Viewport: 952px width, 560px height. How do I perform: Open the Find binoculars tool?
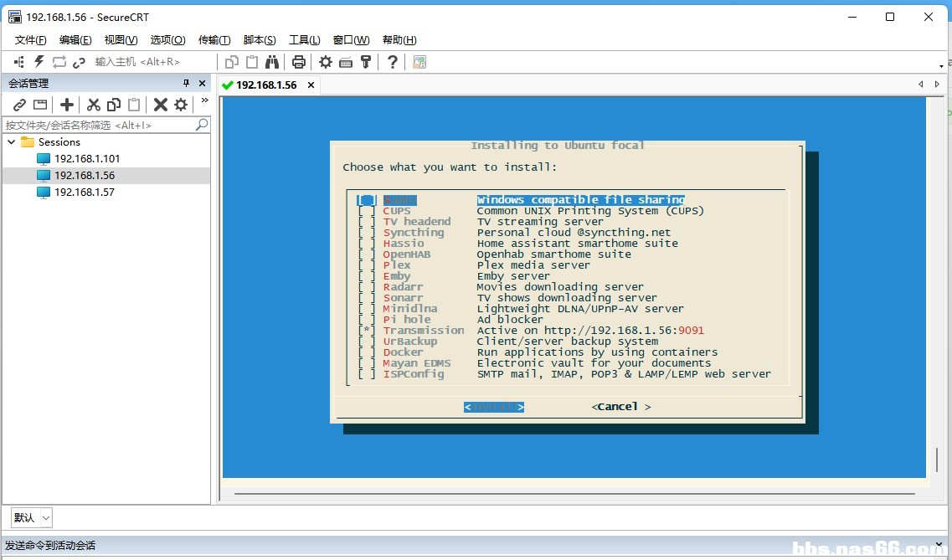(271, 61)
